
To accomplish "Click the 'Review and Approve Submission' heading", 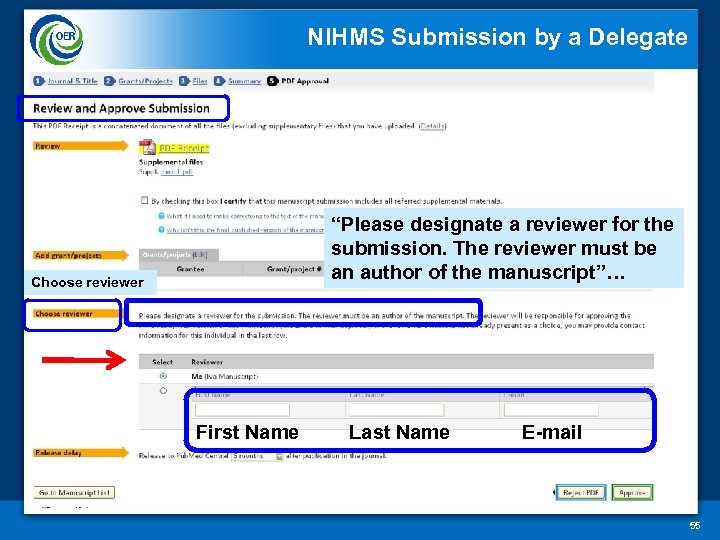I will [121, 108].
